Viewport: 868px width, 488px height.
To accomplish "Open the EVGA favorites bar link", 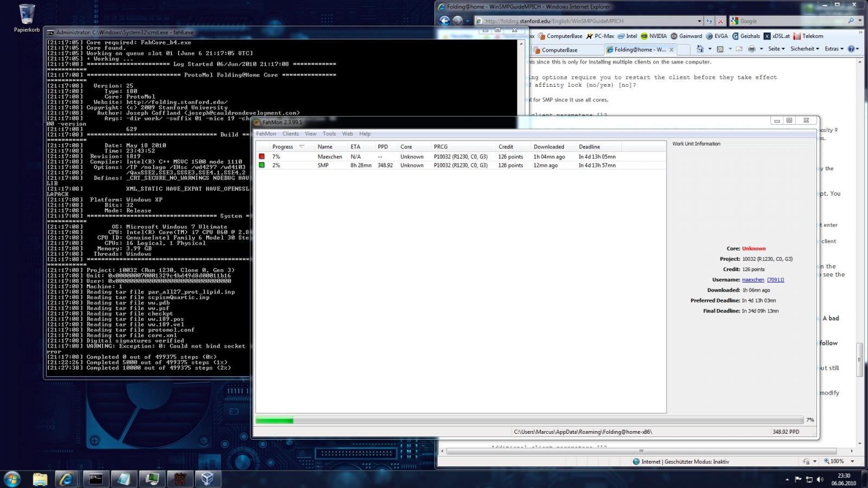I will (x=717, y=36).
